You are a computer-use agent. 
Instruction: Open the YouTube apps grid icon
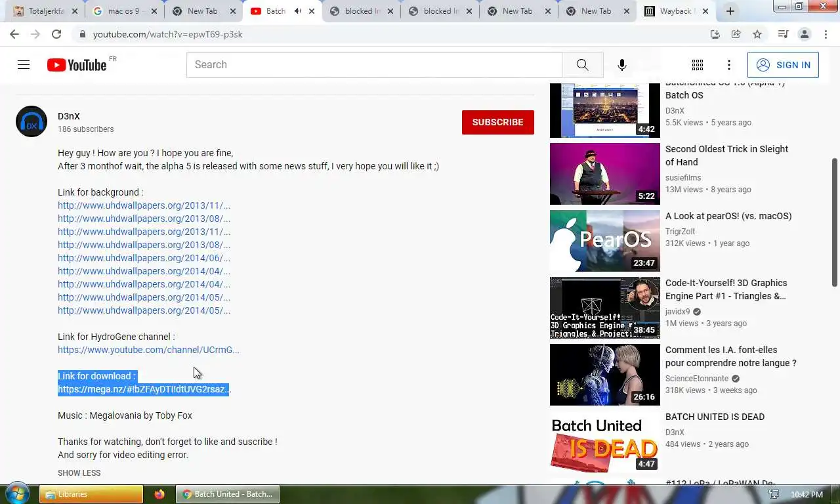tap(698, 64)
